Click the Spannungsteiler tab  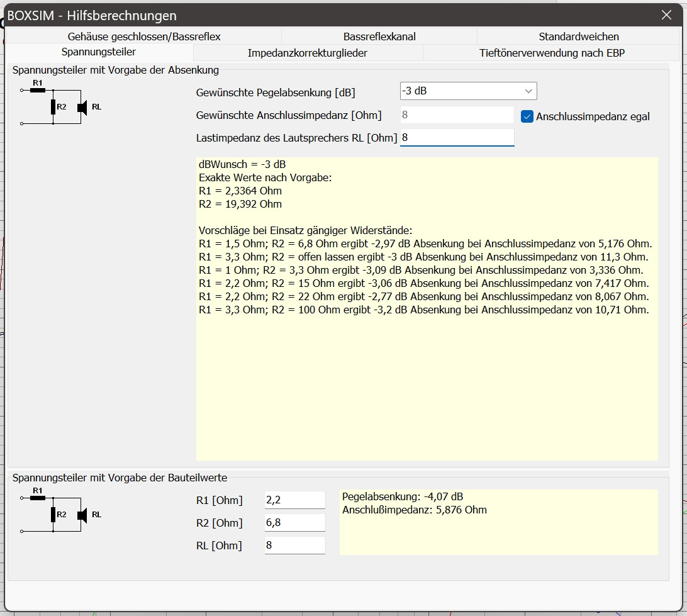tap(99, 52)
